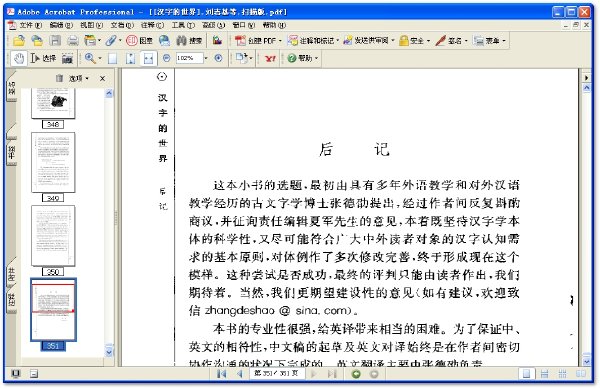This screenshot has height=389, width=600.
Task: Switch to single page layout
Action: coord(527,374)
